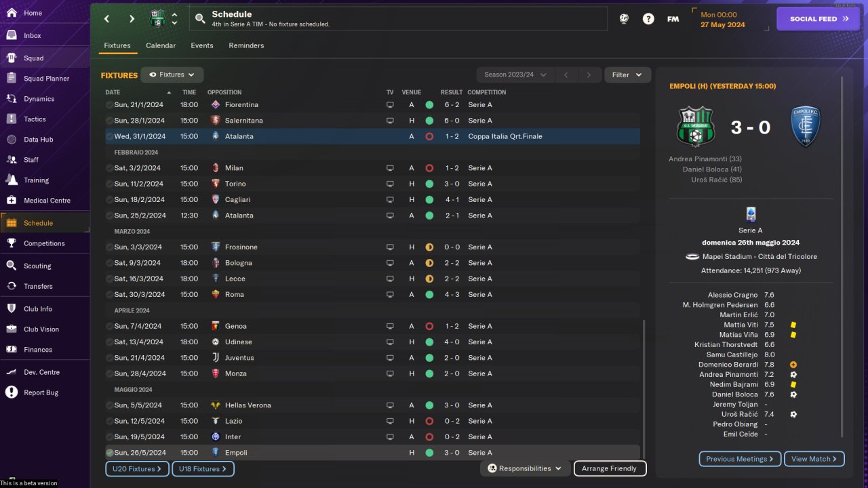Viewport: 868px width, 488px height.
Task: Click the up chevron beside the club badge
Action: 174,15
